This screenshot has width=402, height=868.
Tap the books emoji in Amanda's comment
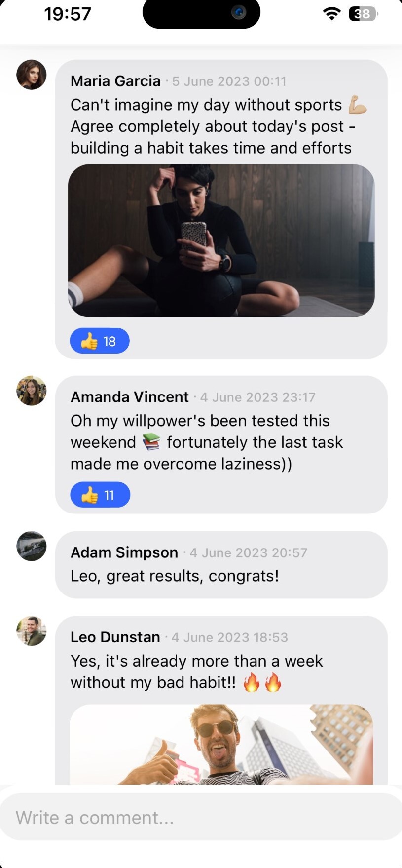151,442
